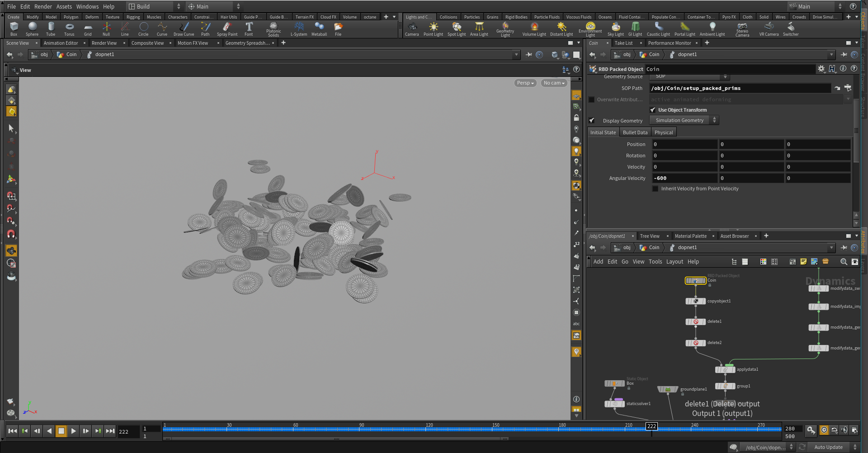Open the Simulation Geometry dropdown
This screenshot has height=453, width=868.
pyautogui.click(x=684, y=120)
